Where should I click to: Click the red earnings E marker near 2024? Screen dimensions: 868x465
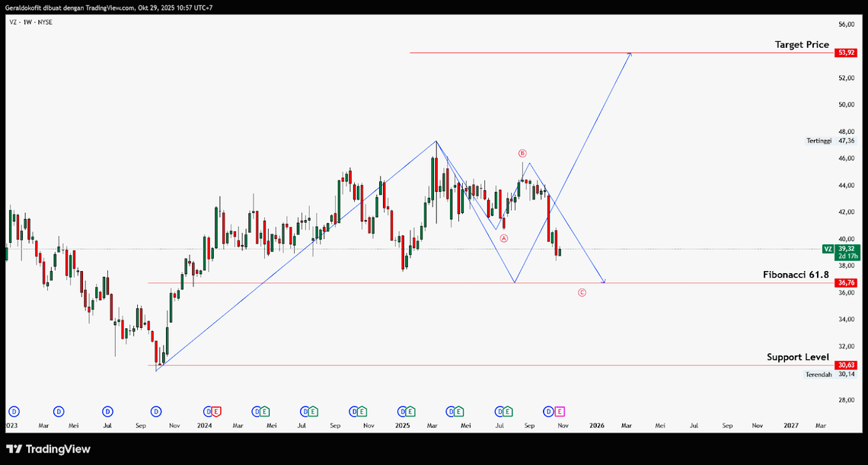[x=217, y=412]
